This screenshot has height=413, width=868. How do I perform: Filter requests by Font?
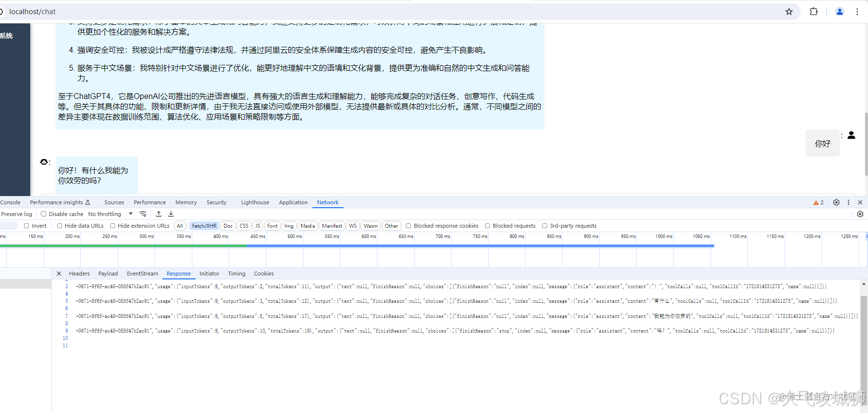click(272, 226)
